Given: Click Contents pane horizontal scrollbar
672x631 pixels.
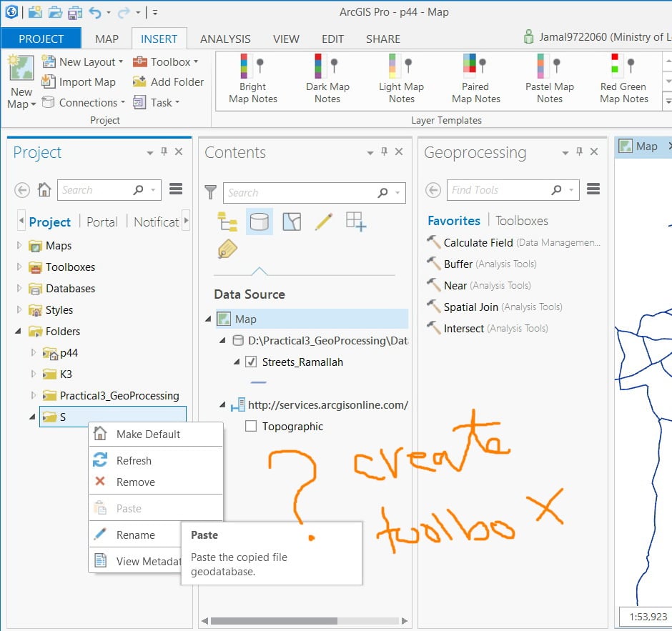Looking at the screenshot, I should click(x=274, y=621).
